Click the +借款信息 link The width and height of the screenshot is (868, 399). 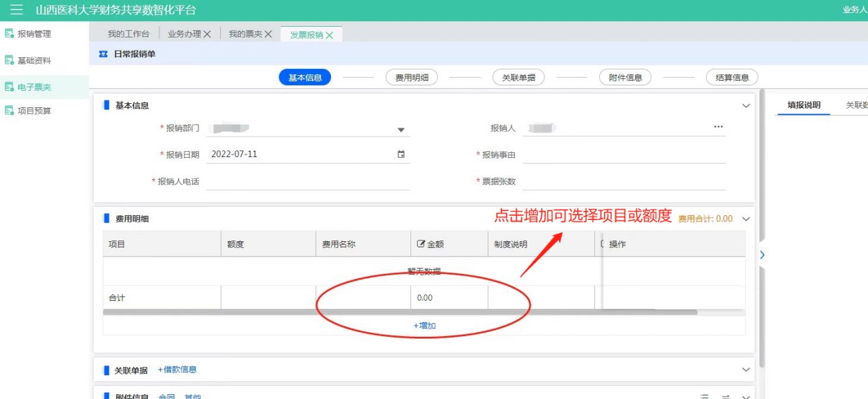pyautogui.click(x=177, y=370)
